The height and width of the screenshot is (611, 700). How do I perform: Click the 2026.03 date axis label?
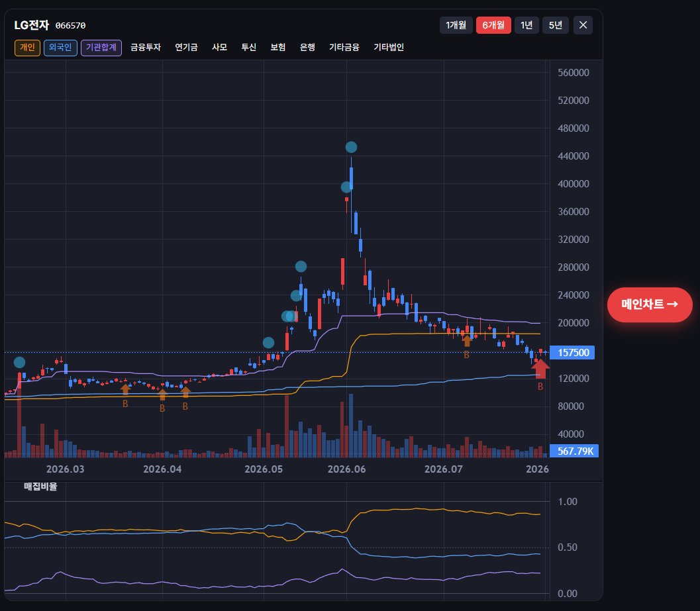click(x=65, y=469)
